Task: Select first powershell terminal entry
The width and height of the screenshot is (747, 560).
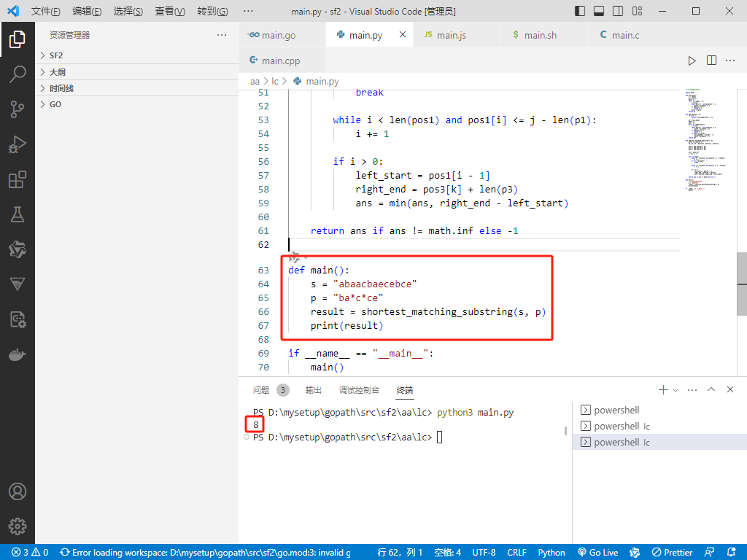Action: point(659,410)
